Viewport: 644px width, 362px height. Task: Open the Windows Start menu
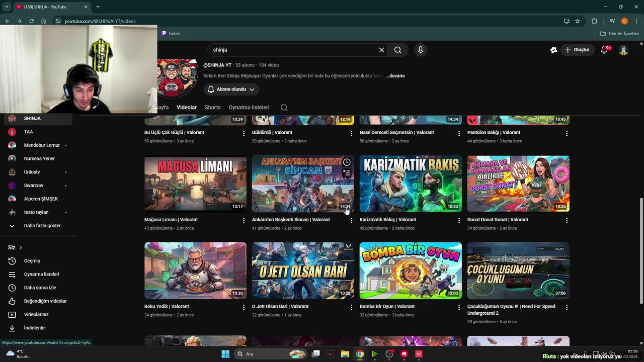pyautogui.click(x=225, y=354)
